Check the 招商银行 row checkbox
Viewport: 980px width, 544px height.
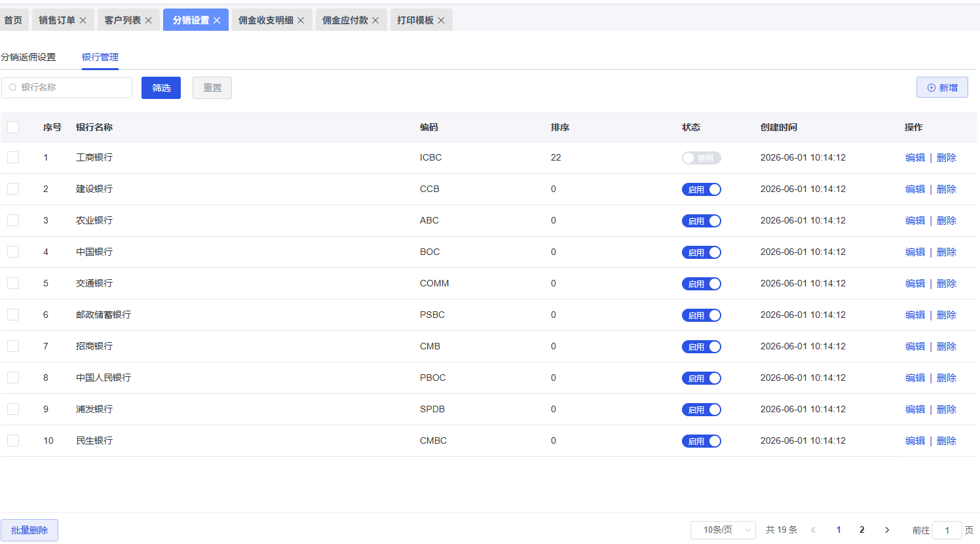(x=13, y=346)
